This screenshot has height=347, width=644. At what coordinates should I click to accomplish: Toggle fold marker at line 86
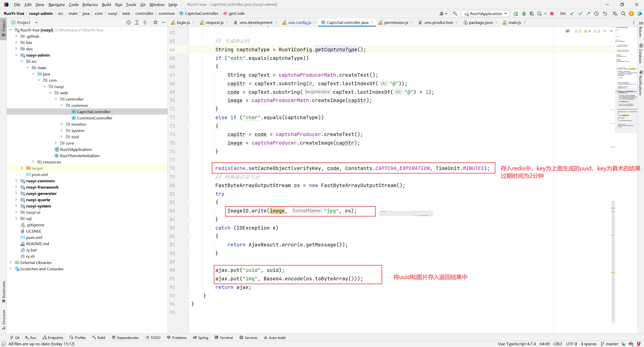189,236
